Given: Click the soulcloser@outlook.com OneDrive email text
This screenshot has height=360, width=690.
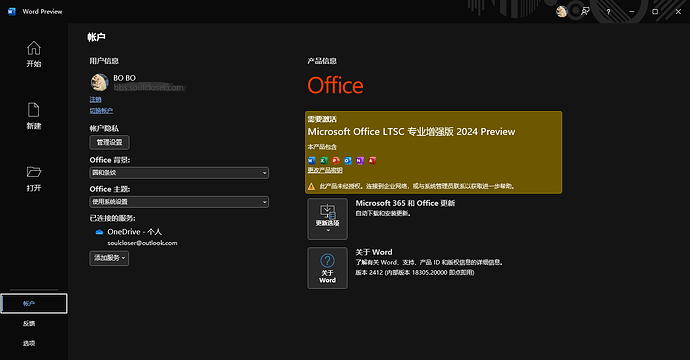Looking at the screenshot, I should tap(142, 243).
